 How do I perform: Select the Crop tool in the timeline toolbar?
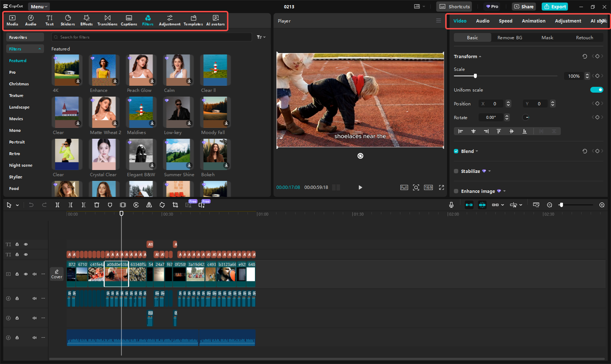click(175, 205)
